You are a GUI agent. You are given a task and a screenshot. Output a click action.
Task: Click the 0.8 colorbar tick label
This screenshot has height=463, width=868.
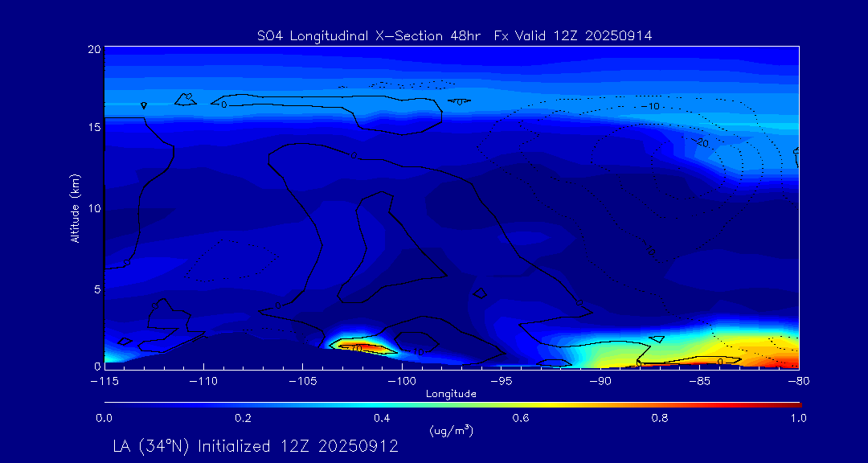click(660, 418)
